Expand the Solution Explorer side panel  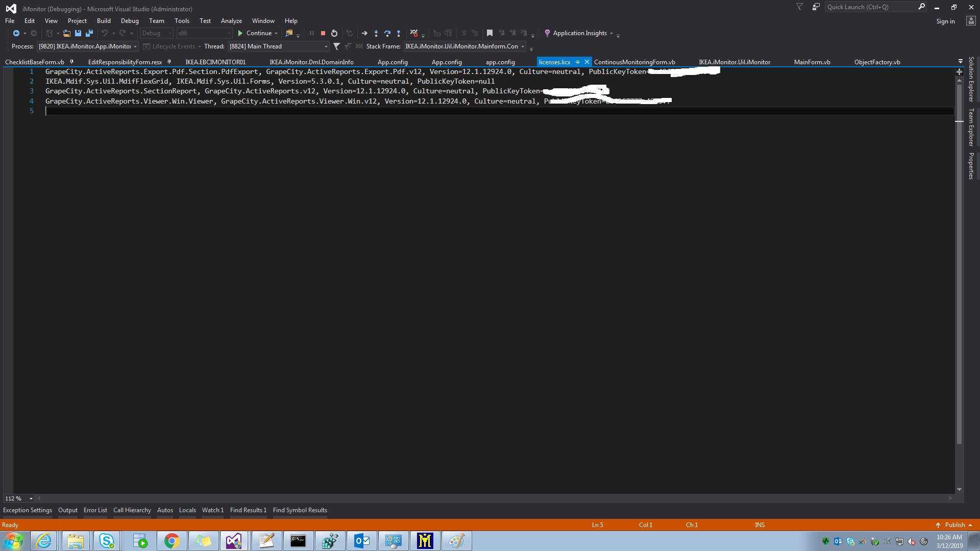971,79
